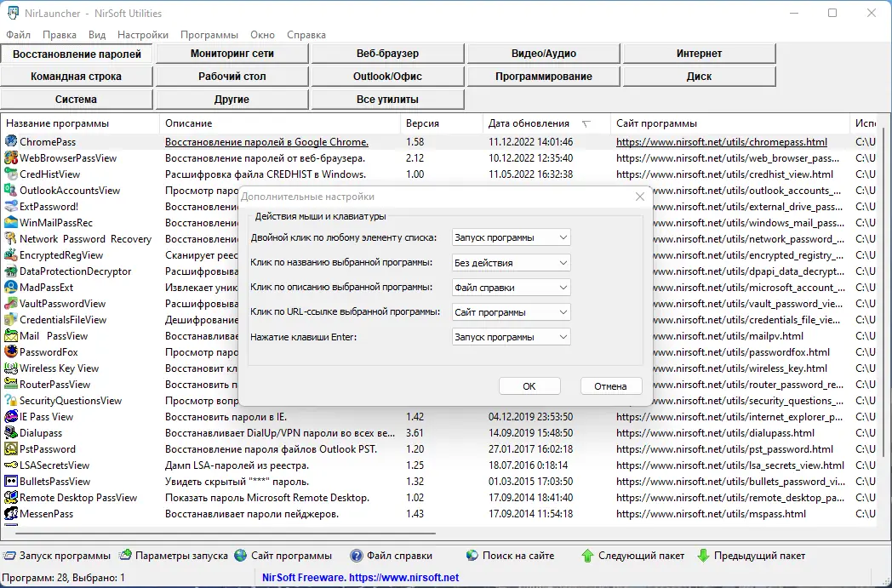Image resolution: width=892 pixels, height=588 pixels.
Task: Click 'Отмена' to cancel the dialog
Action: coord(610,386)
